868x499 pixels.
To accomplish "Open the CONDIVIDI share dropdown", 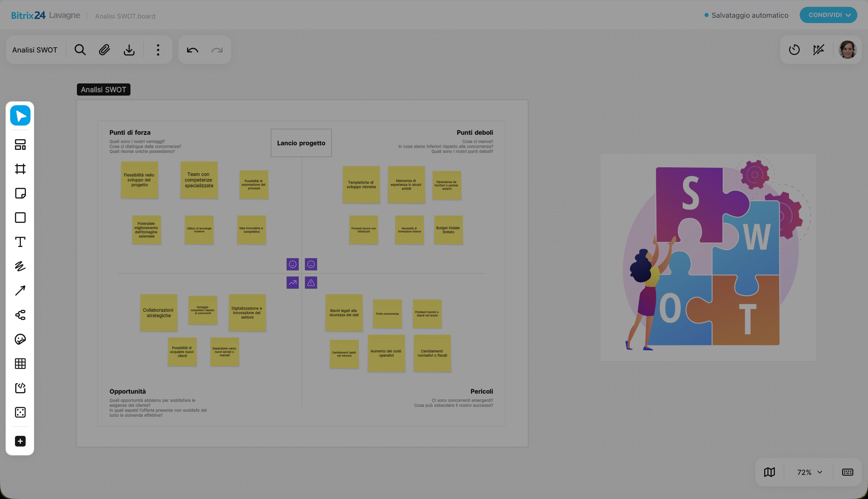I will (828, 15).
